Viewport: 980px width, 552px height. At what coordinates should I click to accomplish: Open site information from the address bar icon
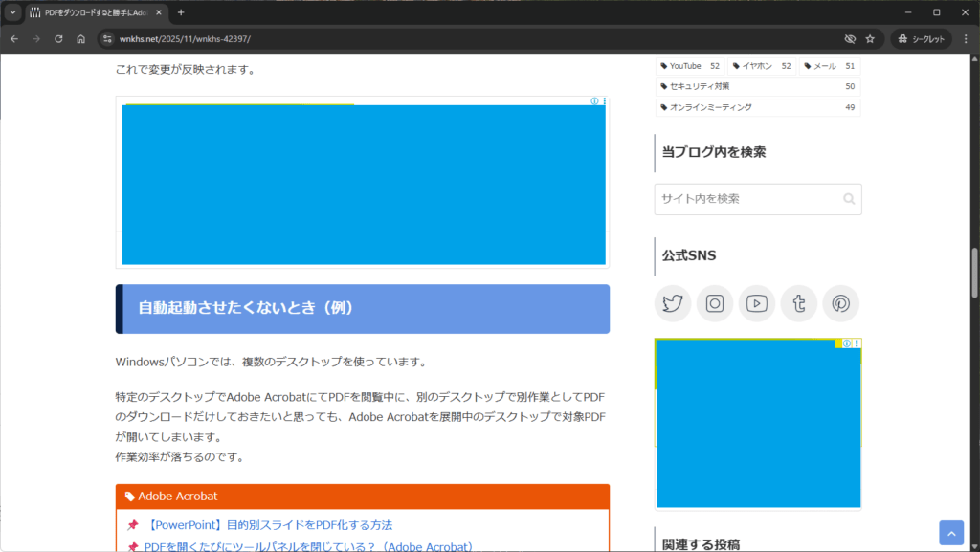pos(106,39)
